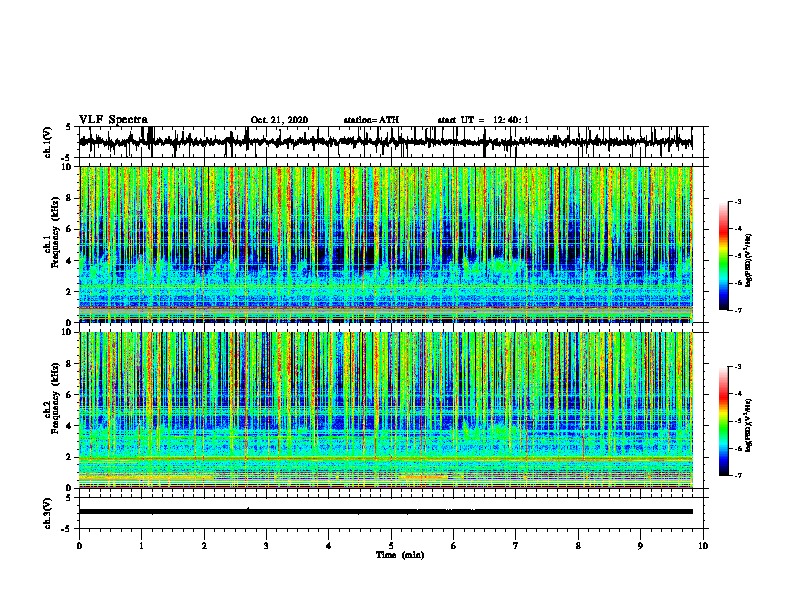The image size is (792, 612).
Task: Click the "station=ATH" header label
Action: (x=371, y=120)
